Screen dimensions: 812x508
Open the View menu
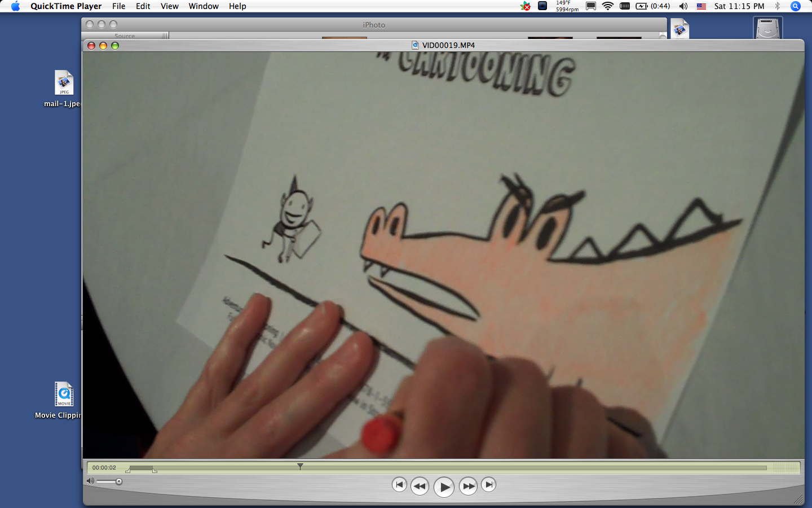[x=169, y=6]
